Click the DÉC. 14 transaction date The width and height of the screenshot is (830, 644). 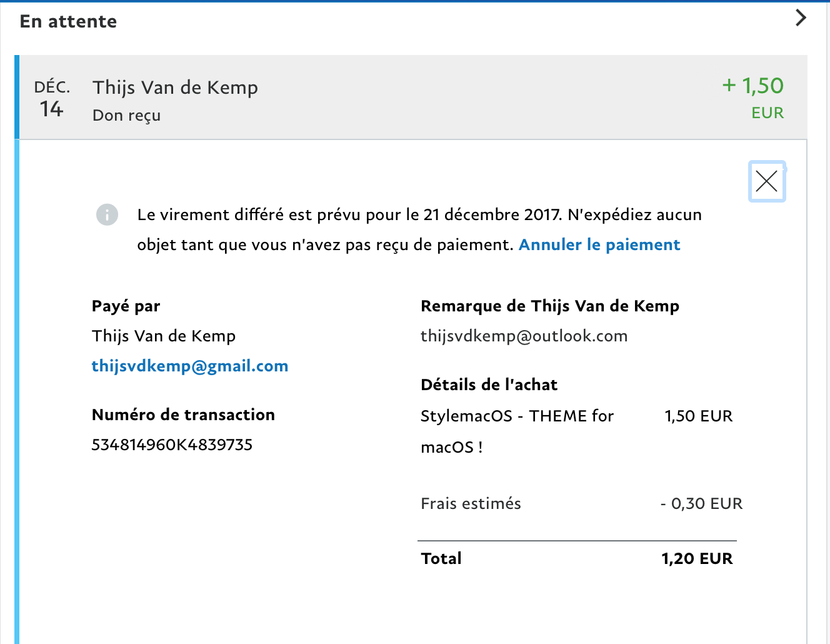[x=52, y=98]
